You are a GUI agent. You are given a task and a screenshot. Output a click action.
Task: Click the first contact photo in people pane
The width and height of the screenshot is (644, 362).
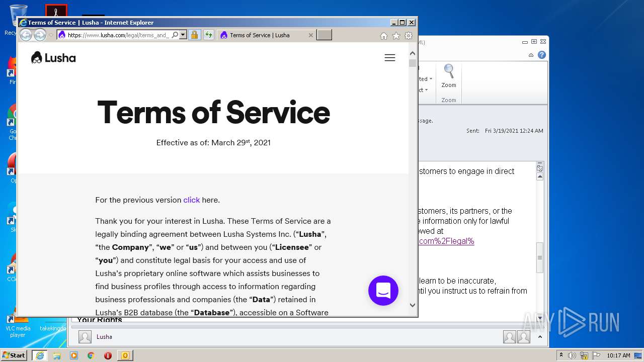(x=510, y=337)
